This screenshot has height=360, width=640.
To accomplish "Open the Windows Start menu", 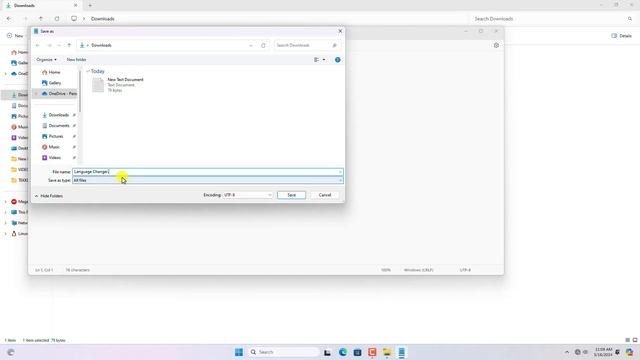I will (x=239, y=352).
